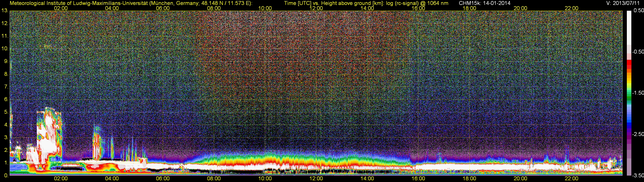The image size is (644, 182).
Task: Click the 'Time [UTC] vs. Height above ground' title
Action: point(366,3)
